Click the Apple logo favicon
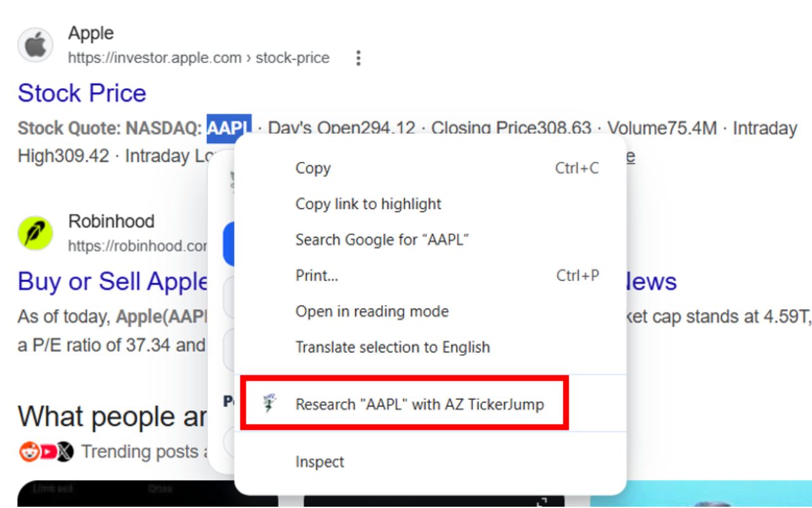This screenshot has height=508, width=812. point(35,45)
